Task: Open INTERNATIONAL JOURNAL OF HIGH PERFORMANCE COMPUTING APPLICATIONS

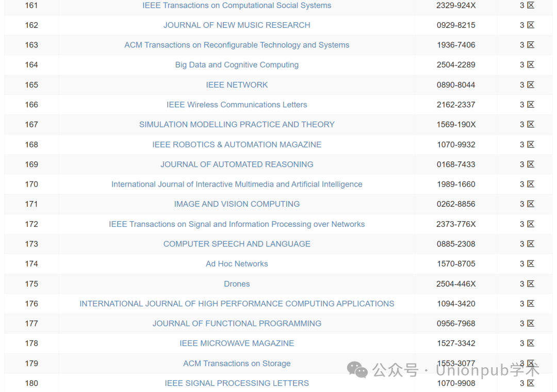Action: tap(237, 304)
